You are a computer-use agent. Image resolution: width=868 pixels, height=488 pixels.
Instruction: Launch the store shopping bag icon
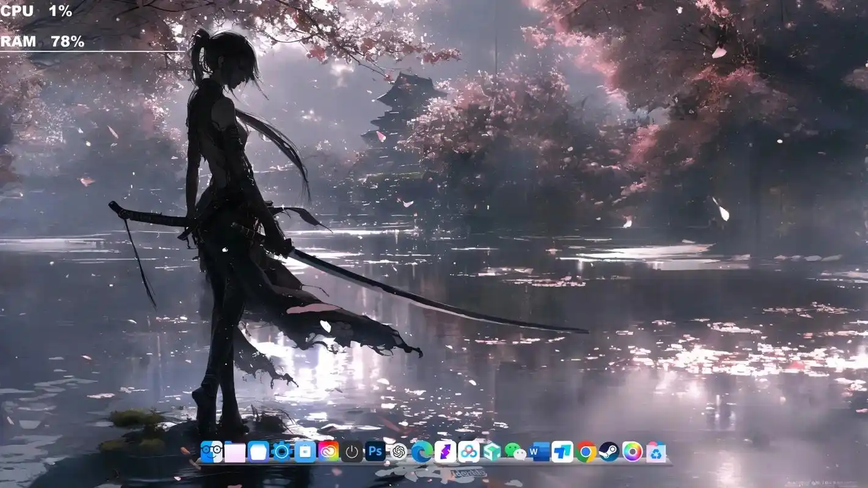click(305, 452)
